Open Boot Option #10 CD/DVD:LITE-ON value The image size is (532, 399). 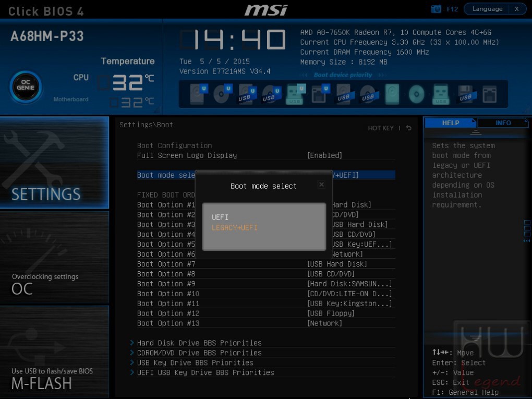(349, 294)
